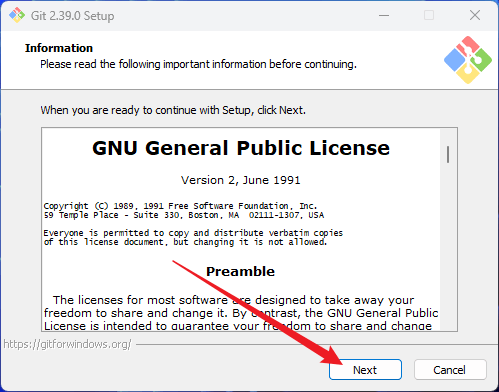Click 'The licenses for most software' paragraph line

233,300
